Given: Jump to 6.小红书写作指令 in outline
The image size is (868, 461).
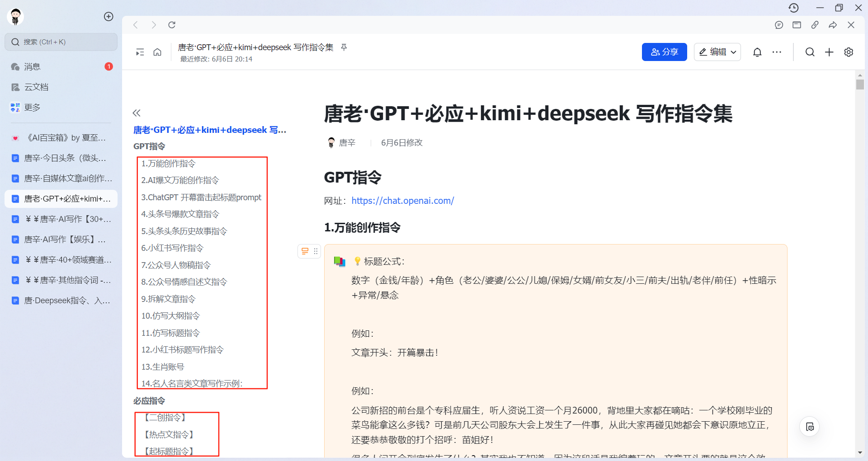Looking at the screenshot, I should [172, 248].
